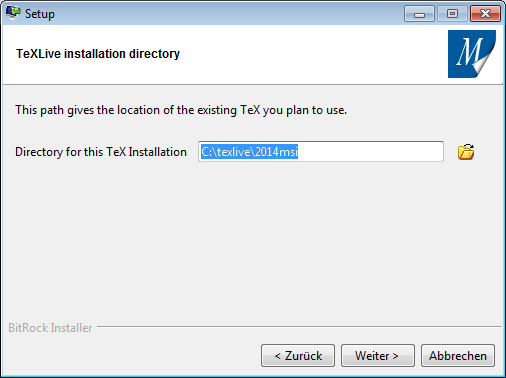Click the 'Directory for this TeX Installation' label

point(101,152)
